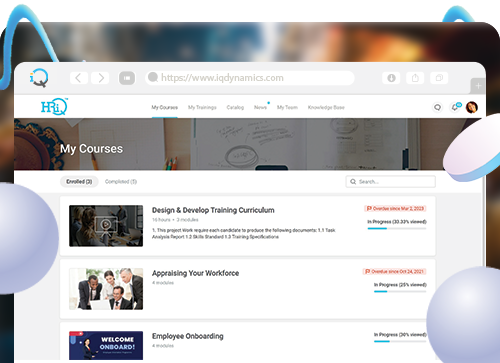Go back with the browser back arrow
Image resolution: width=500 pixels, height=363 pixels.
(x=79, y=78)
